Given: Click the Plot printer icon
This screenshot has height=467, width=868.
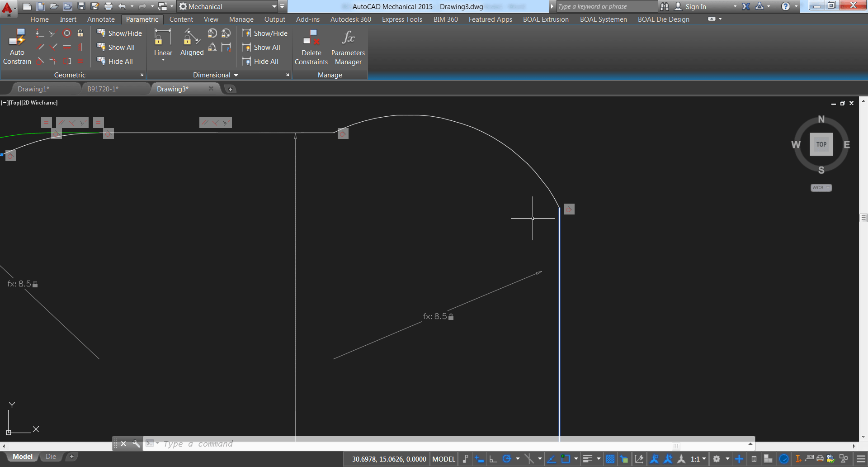Looking at the screenshot, I should (x=108, y=6).
